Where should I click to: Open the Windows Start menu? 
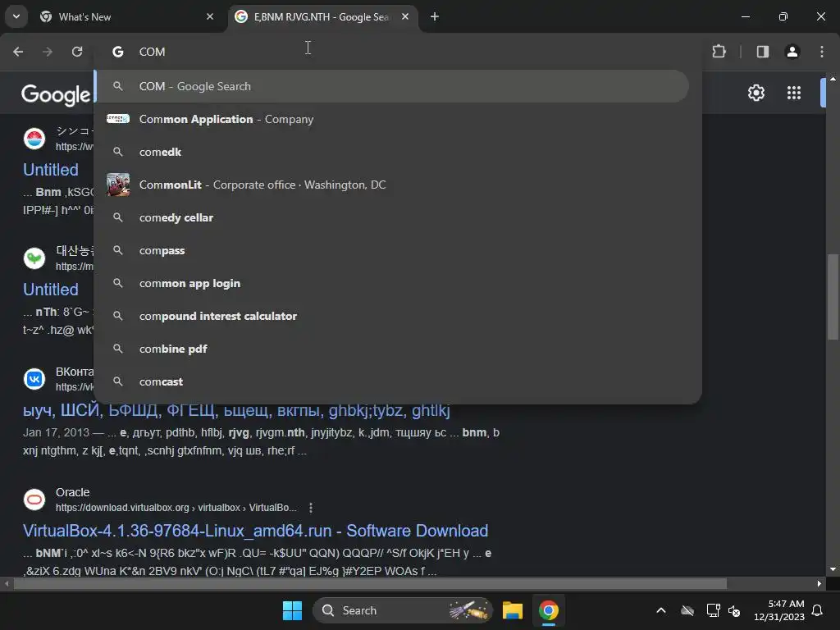pyautogui.click(x=293, y=610)
